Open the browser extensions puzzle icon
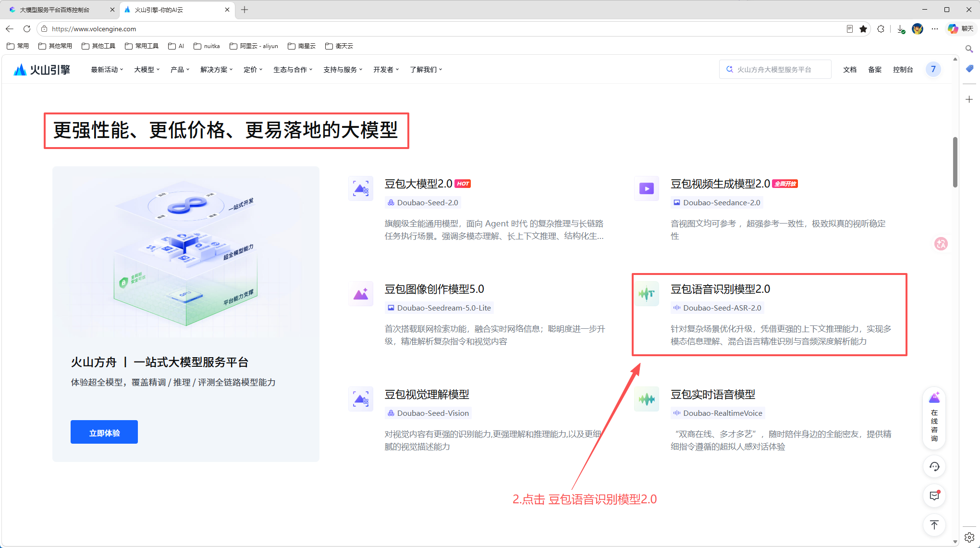Viewport: 980px width, 548px height. tap(881, 29)
